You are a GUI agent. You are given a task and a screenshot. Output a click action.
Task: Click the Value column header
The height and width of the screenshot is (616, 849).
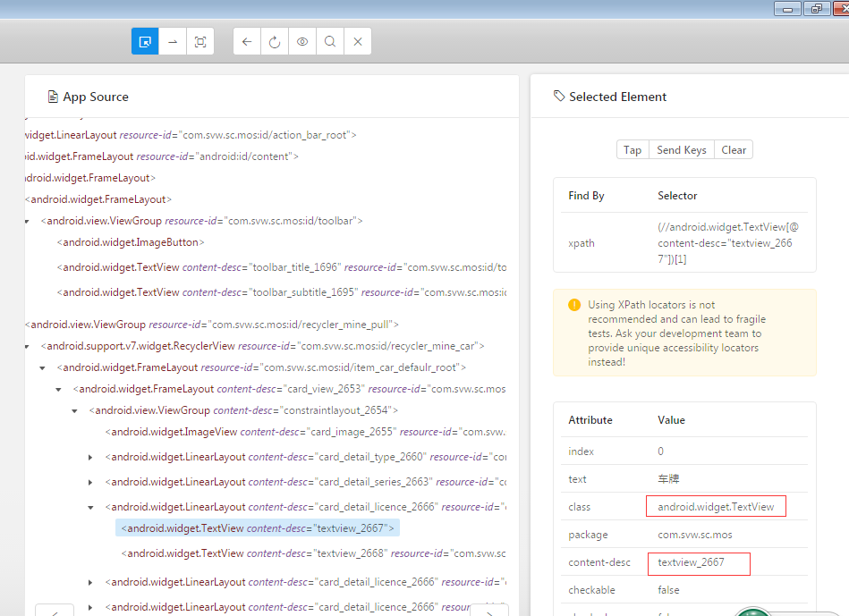click(x=671, y=420)
